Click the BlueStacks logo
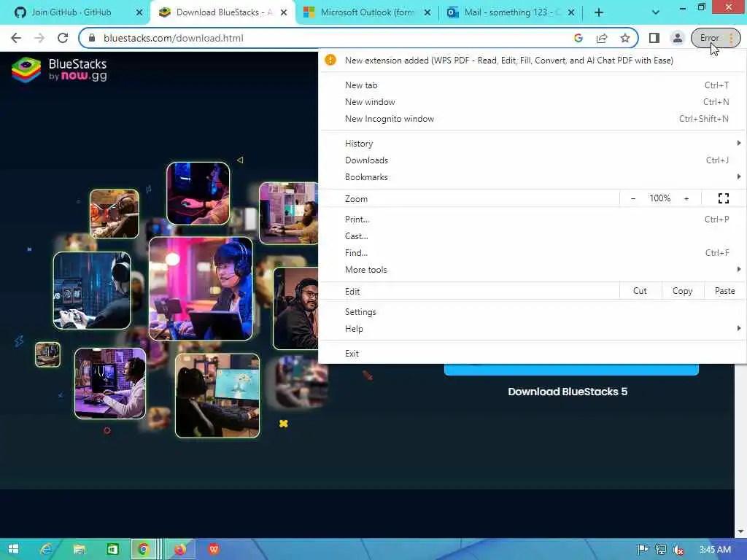Image resolution: width=747 pixels, height=560 pixels. click(x=60, y=70)
